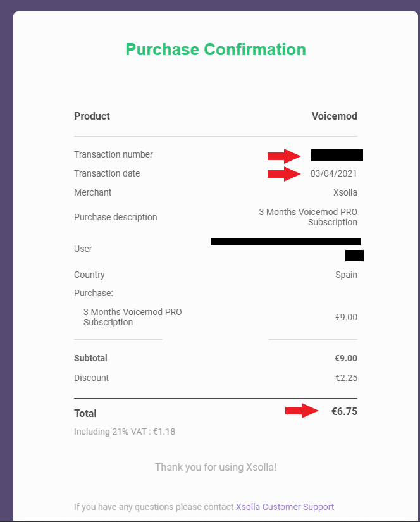Click the 3 Months Voicemod PRO purchase item
Viewport: 420px width, 522px height.
pos(132,317)
